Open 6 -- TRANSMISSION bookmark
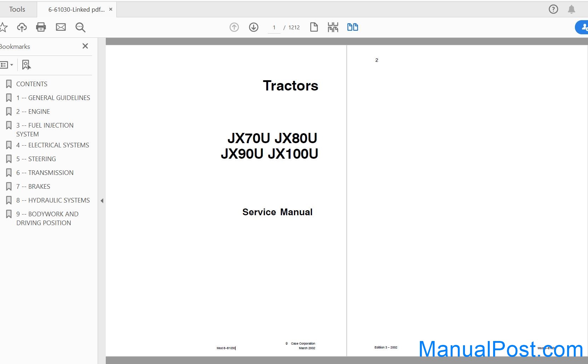This screenshot has width=588, height=364. 45,173
